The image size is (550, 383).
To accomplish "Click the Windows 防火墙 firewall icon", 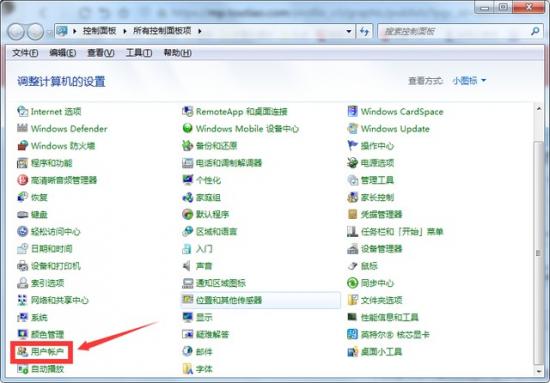I will point(22,146).
